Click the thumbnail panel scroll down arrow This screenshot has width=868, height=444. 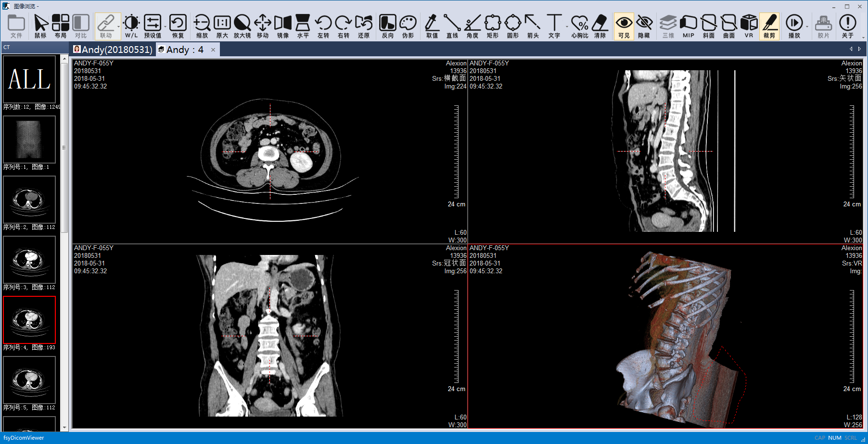coord(64,427)
